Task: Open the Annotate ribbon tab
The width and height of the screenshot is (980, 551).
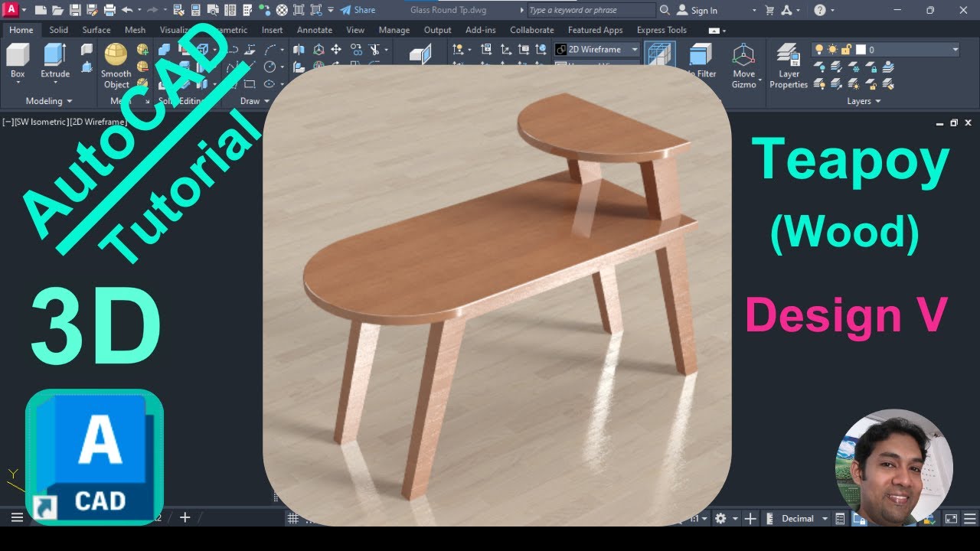Action: point(315,30)
